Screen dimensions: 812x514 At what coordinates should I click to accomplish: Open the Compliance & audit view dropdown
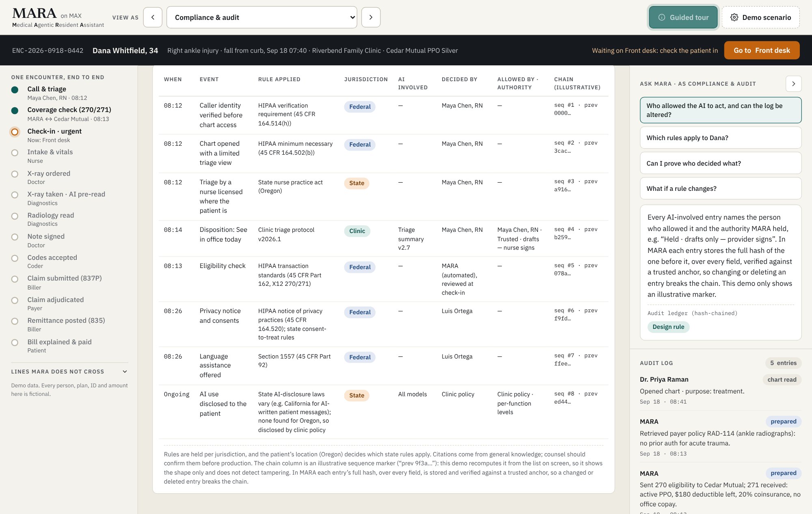tap(262, 17)
